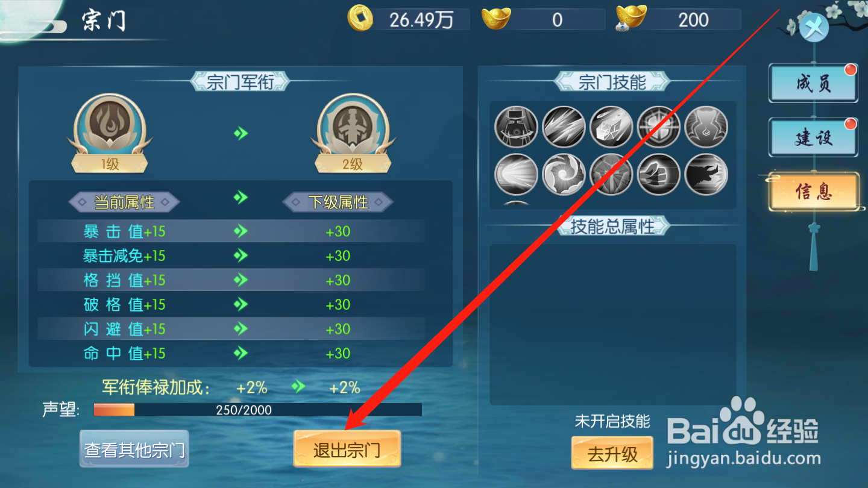Select the shattered rock skill icon
Viewport: 868px width, 488px height.
[x=611, y=127]
